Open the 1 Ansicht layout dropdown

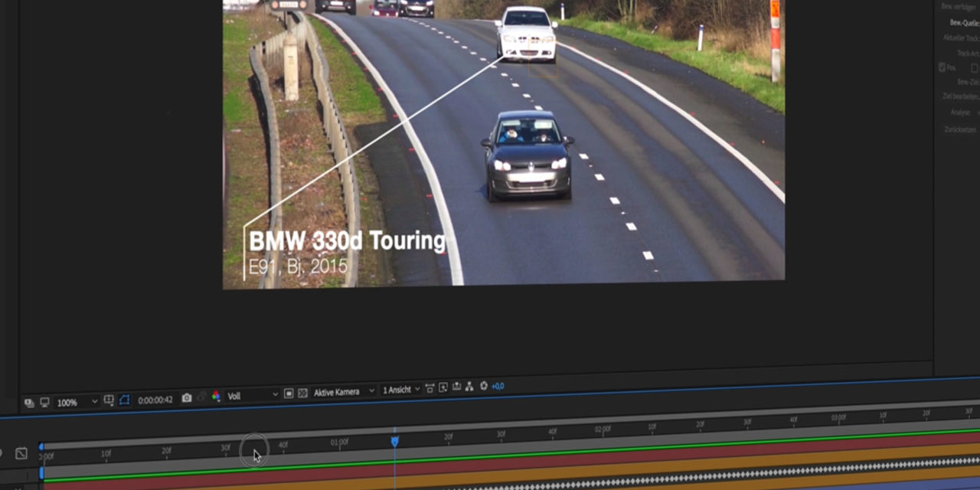coord(400,390)
